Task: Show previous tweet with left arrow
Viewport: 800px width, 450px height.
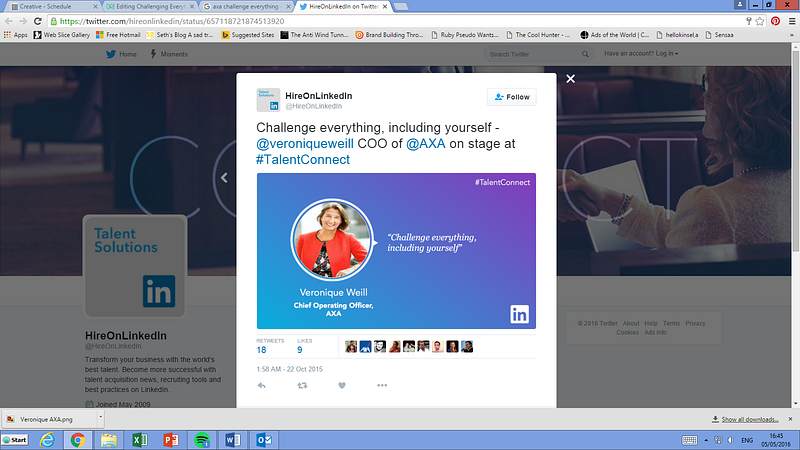Action: (x=224, y=178)
